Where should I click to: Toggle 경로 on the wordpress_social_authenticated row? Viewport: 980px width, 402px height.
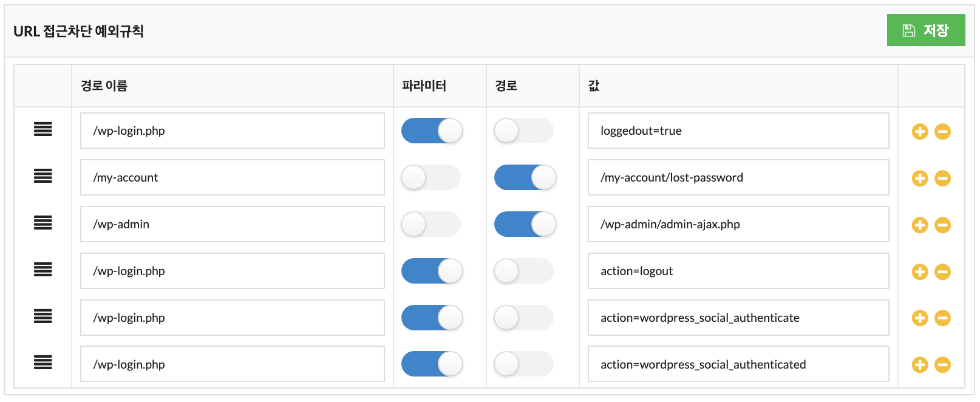pos(524,364)
